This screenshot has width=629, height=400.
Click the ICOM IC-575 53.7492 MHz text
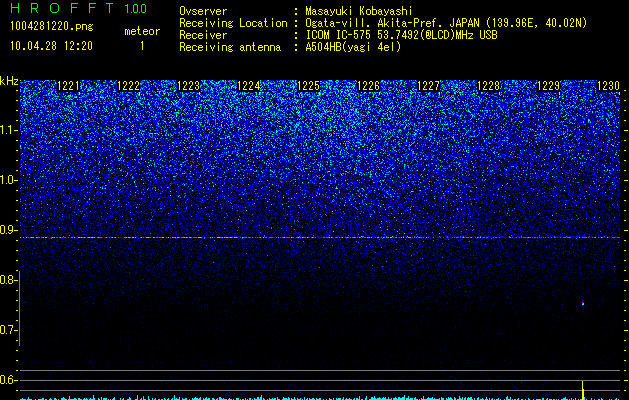point(401,35)
